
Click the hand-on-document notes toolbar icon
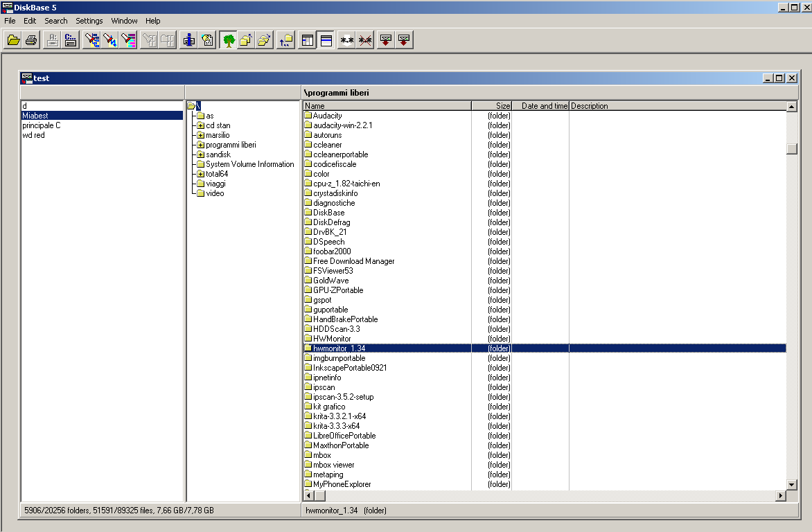[207, 40]
